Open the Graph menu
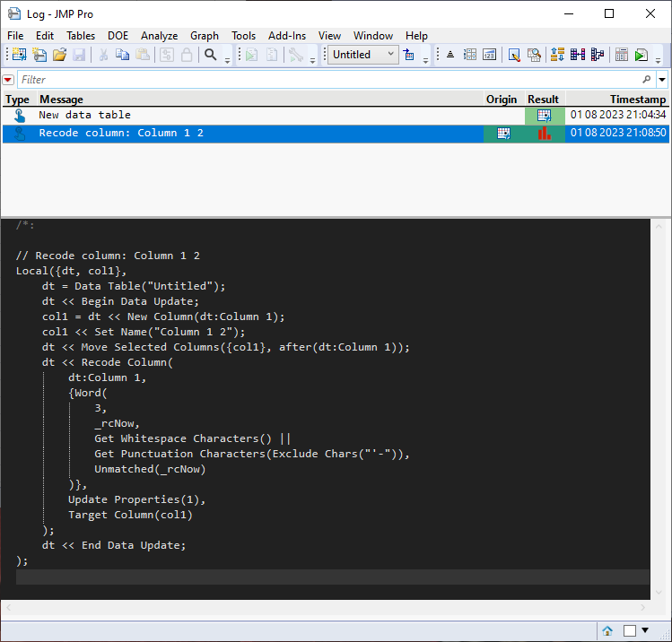Image resolution: width=672 pixels, height=642 pixels. [205, 36]
